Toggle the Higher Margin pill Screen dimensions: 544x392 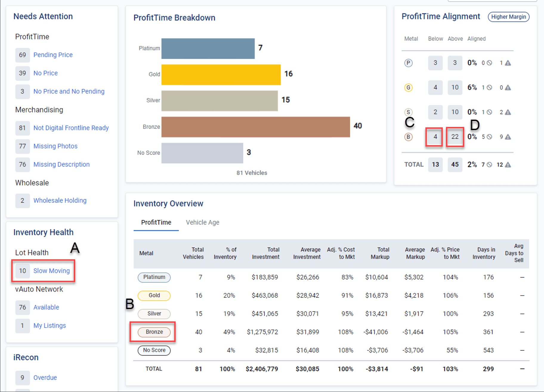pos(509,17)
